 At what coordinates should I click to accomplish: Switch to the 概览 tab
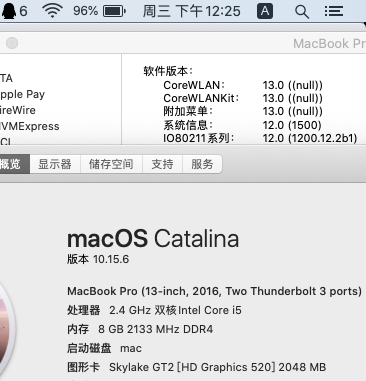click(15, 164)
